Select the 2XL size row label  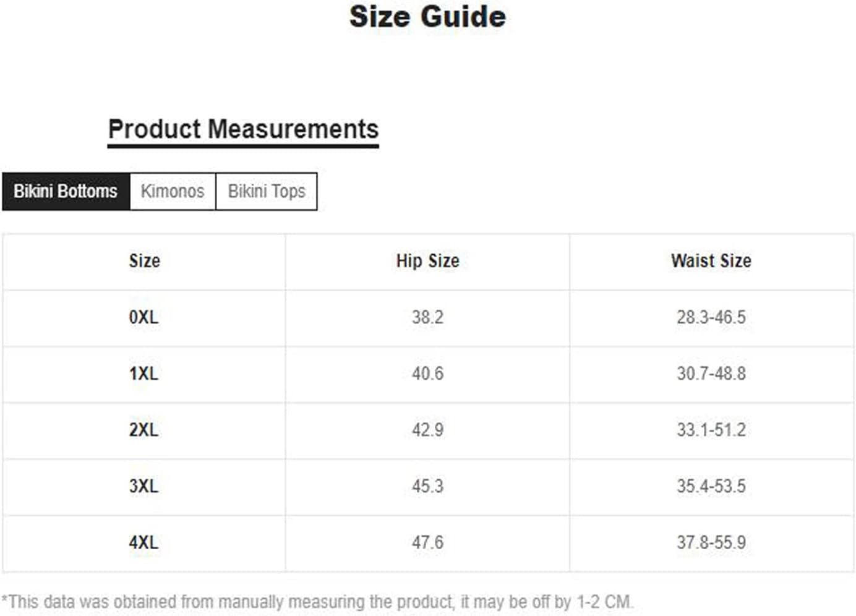click(143, 430)
